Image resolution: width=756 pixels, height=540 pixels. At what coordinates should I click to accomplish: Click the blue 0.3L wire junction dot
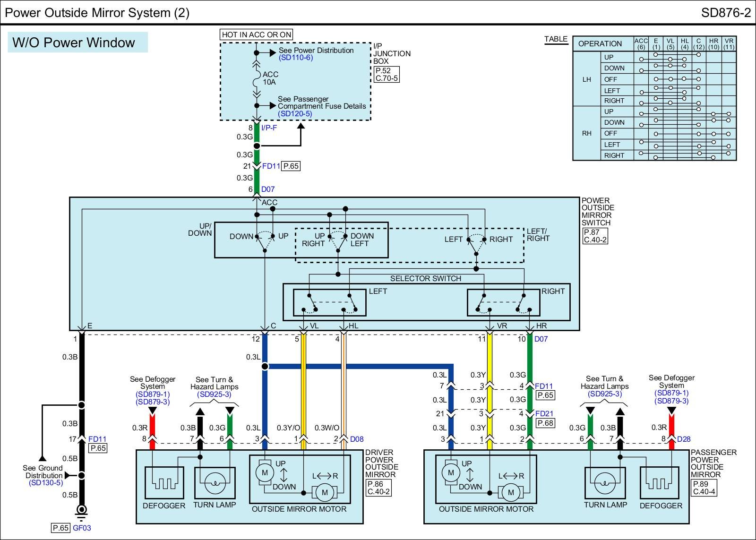265,366
